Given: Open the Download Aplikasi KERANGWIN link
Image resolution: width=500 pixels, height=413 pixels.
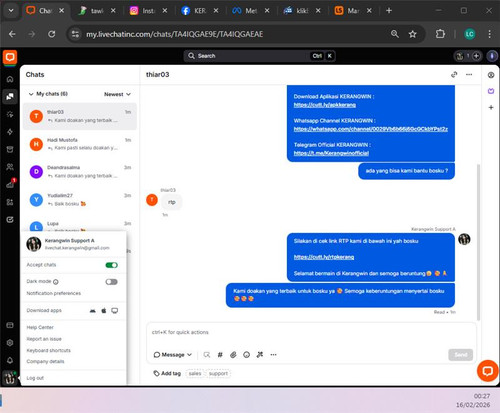Looking at the screenshot, I should [x=325, y=105].
